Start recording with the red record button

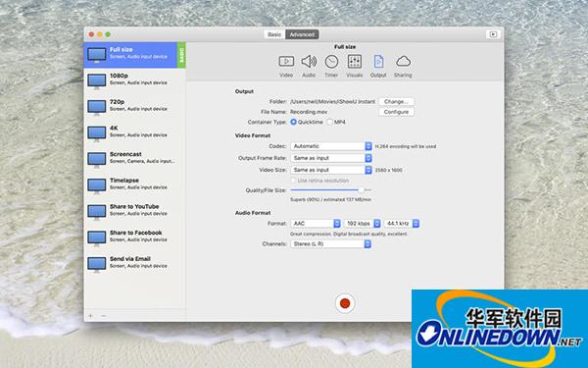[345, 303]
